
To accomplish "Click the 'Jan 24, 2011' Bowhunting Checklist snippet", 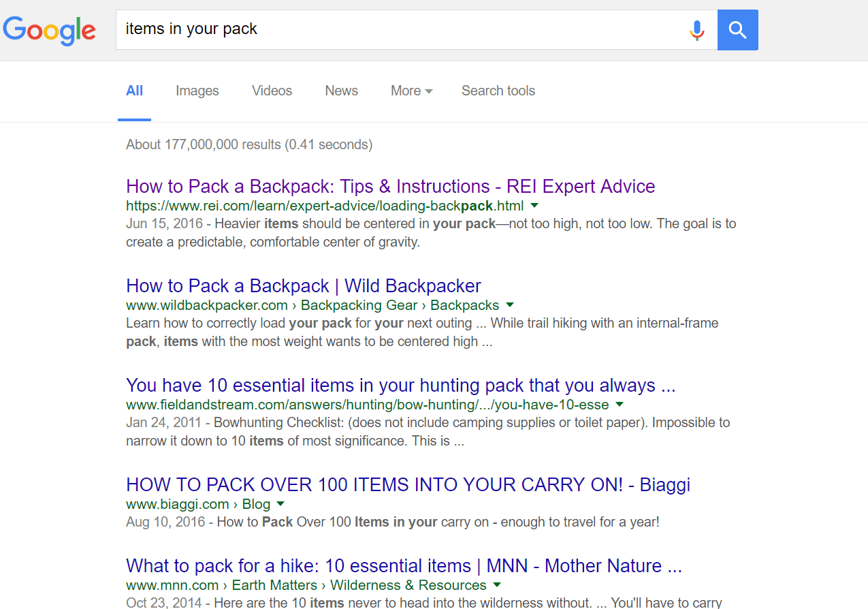I will point(428,432).
